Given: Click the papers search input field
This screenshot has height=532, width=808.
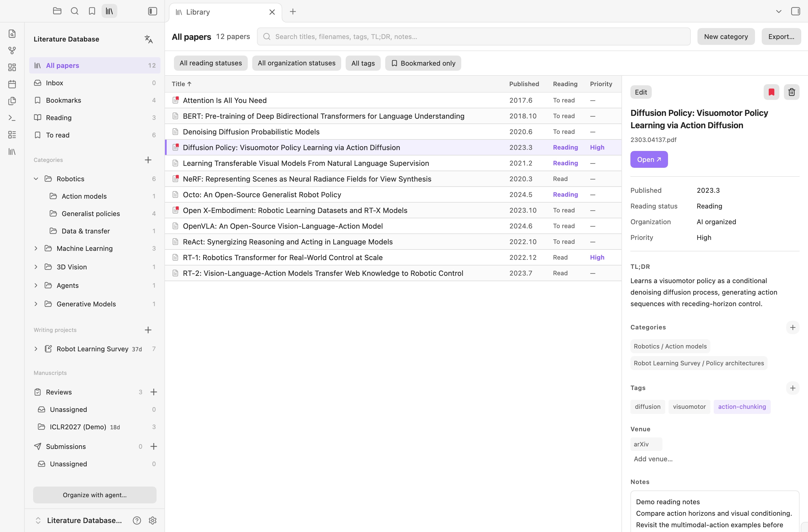Looking at the screenshot, I should click(474, 37).
